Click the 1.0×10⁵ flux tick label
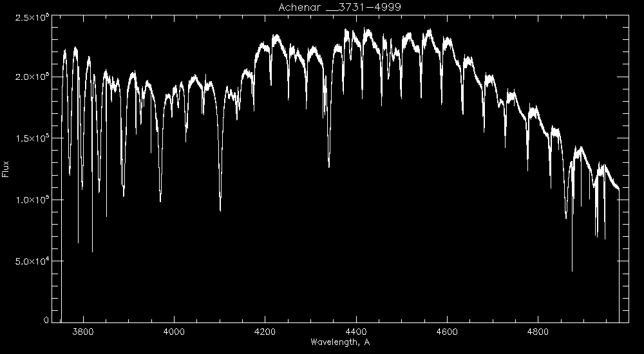The image size is (644, 354). [32, 200]
